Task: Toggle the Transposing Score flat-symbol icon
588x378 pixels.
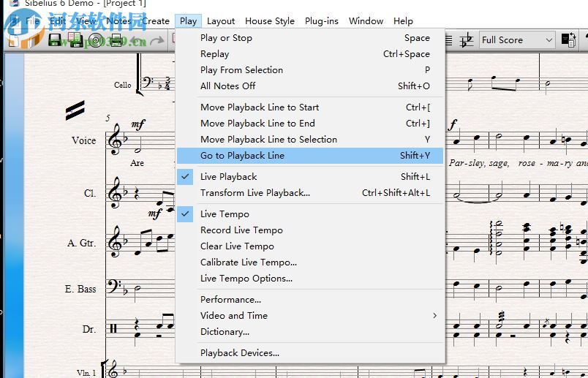Action: [x=467, y=39]
